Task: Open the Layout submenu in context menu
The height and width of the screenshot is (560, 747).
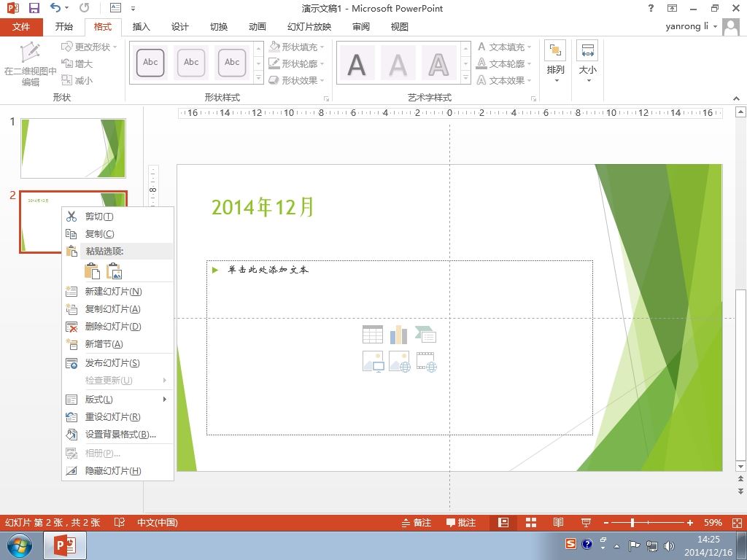Action: point(117,399)
